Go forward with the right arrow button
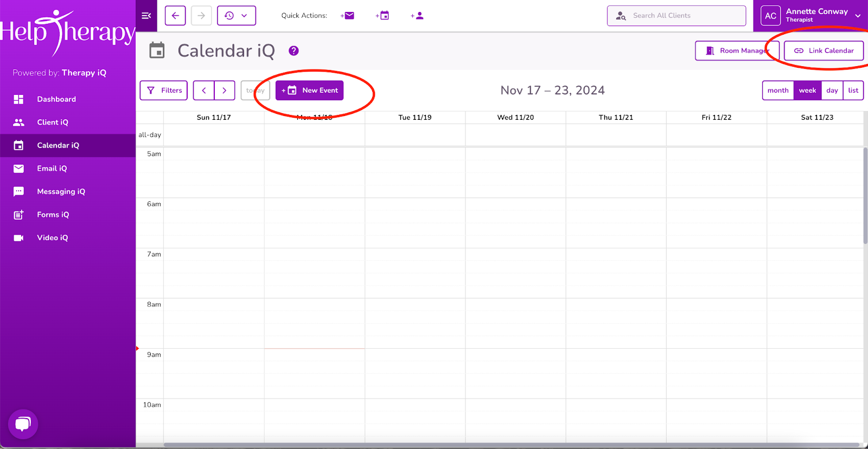The height and width of the screenshot is (449, 868). (x=201, y=16)
